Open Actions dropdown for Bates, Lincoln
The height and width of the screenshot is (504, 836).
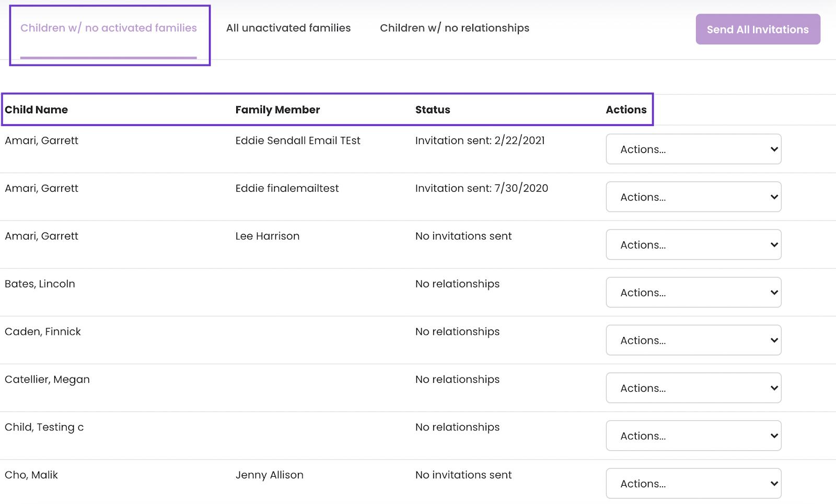coord(693,292)
